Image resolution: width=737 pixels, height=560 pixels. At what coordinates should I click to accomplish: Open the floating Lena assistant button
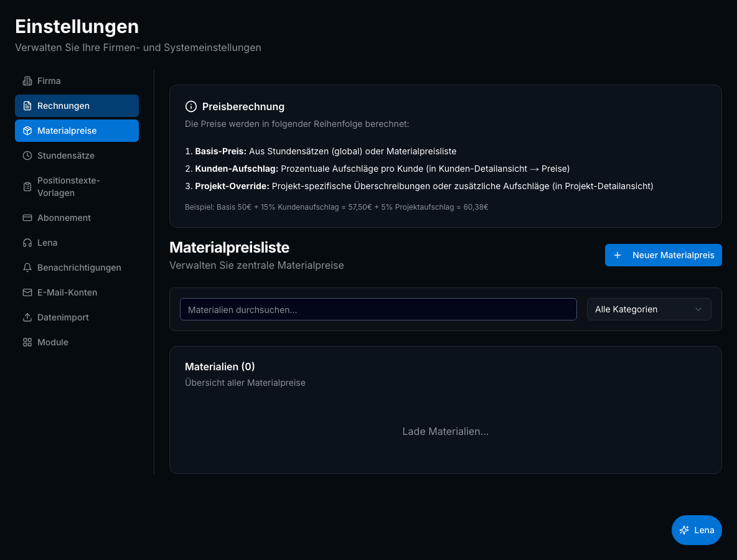(x=697, y=530)
